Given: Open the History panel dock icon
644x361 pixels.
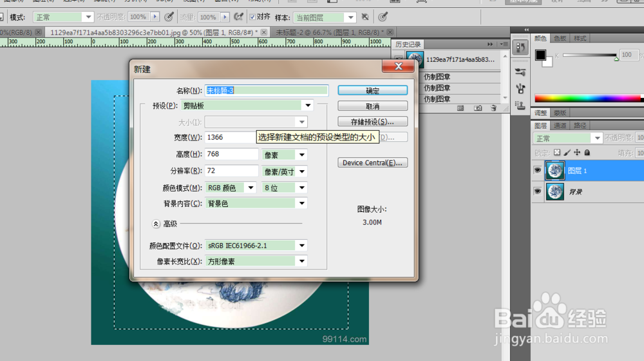Looking at the screenshot, I should click(520, 48).
